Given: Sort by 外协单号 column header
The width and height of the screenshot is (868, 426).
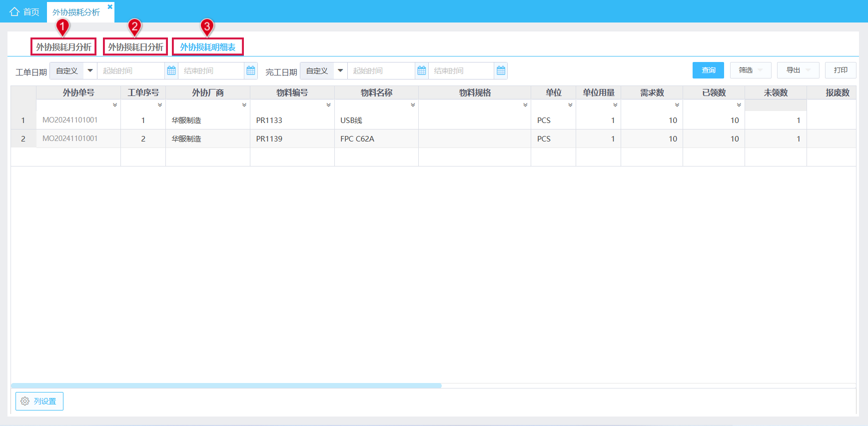Looking at the screenshot, I should click(78, 92).
